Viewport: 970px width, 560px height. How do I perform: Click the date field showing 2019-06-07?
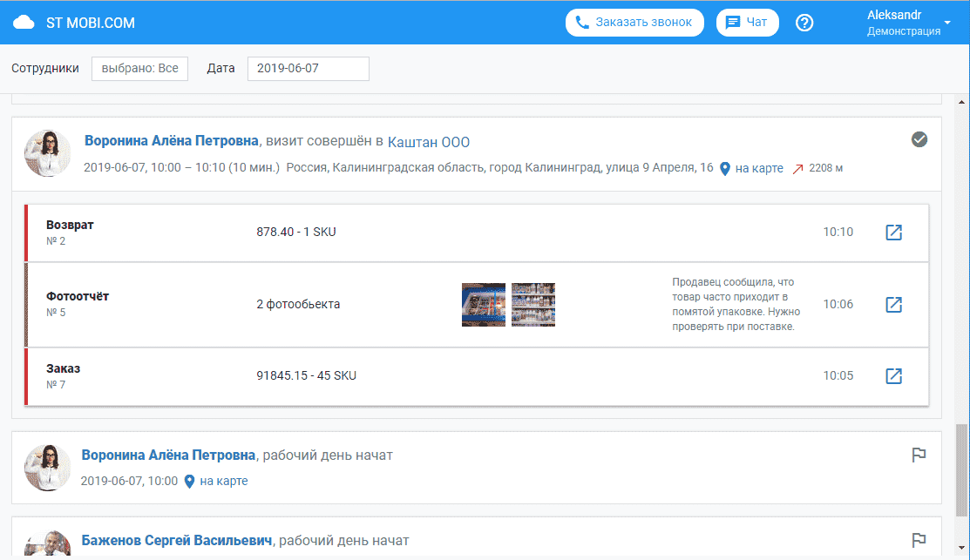pyautogui.click(x=308, y=69)
